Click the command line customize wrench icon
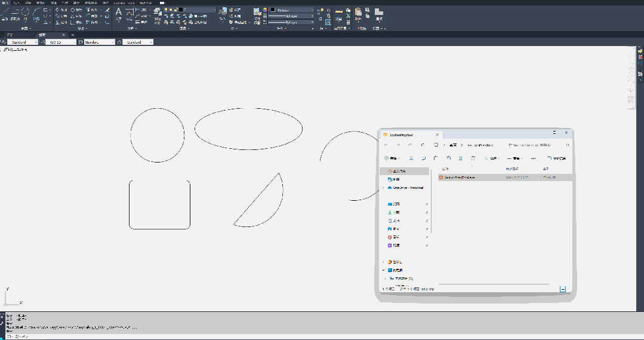Image resolution: width=644 pixels, height=340 pixels. 2,323
